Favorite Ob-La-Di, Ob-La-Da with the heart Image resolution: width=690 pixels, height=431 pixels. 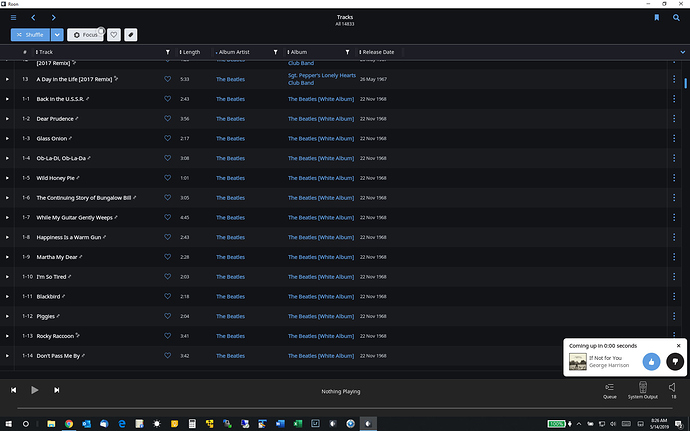[x=168, y=158]
